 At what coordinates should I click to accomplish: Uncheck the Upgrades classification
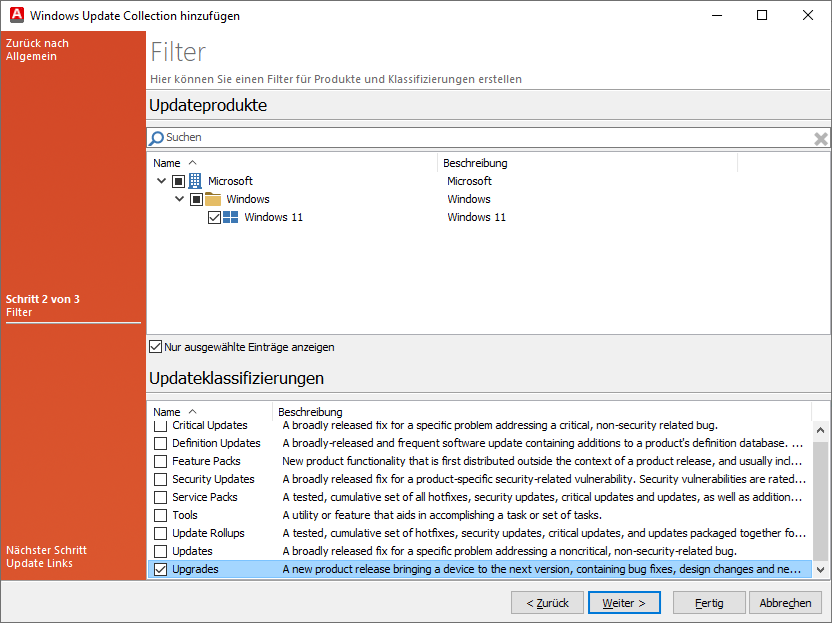[158, 569]
